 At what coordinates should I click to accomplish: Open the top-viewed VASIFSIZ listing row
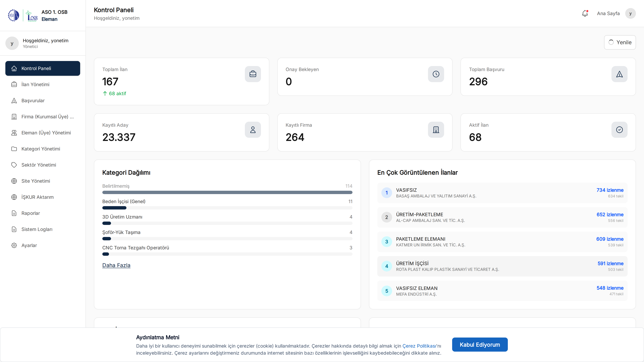502,193
